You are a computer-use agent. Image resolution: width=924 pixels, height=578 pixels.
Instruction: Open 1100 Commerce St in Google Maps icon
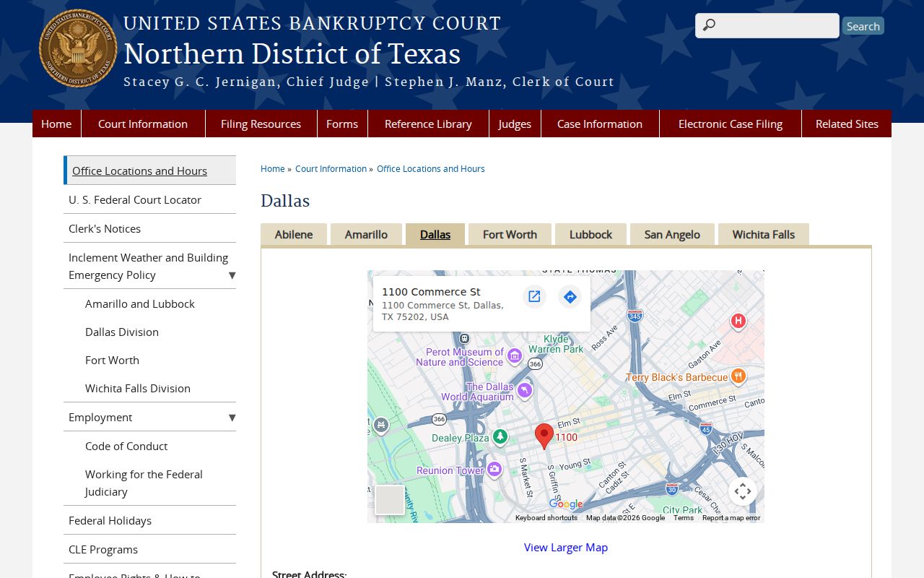pyautogui.click(x=534, y=296)
